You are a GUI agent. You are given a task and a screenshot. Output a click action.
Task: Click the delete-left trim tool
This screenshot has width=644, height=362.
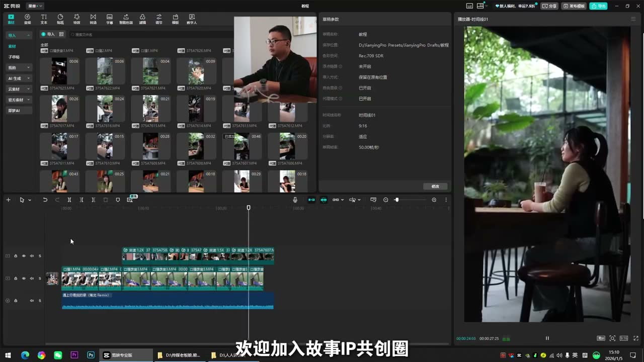click(82, 200)
